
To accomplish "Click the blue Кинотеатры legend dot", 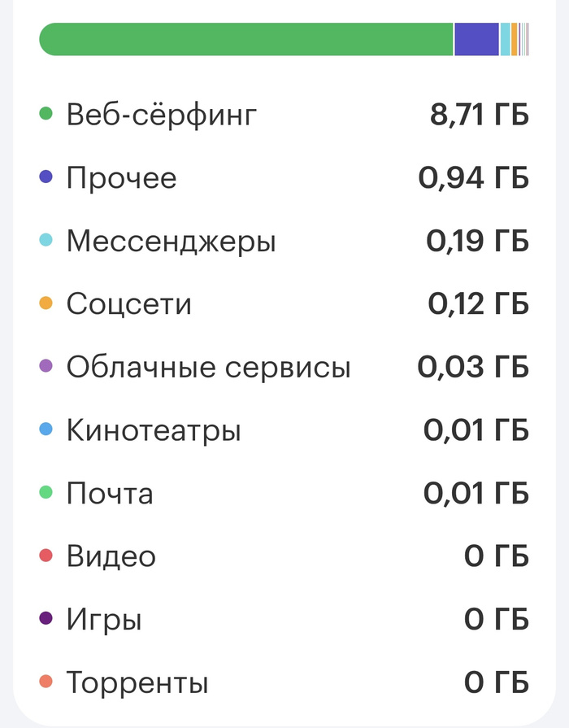I will tap(46, 429).
